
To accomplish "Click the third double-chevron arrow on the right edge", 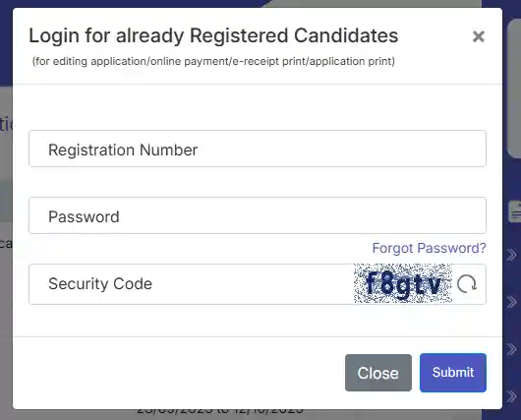I will [512, 349].
